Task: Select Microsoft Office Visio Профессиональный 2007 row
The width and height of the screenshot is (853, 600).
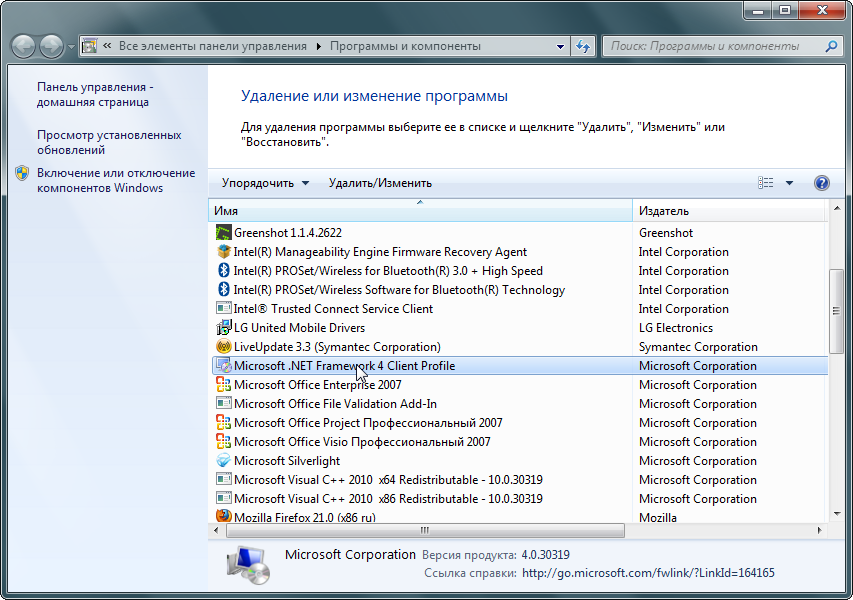Action: (x=520, y=442)
